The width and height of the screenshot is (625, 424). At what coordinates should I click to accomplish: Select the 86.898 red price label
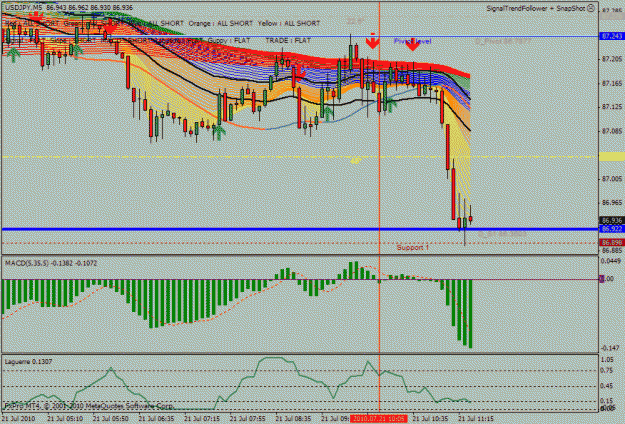tap(611, 242)
